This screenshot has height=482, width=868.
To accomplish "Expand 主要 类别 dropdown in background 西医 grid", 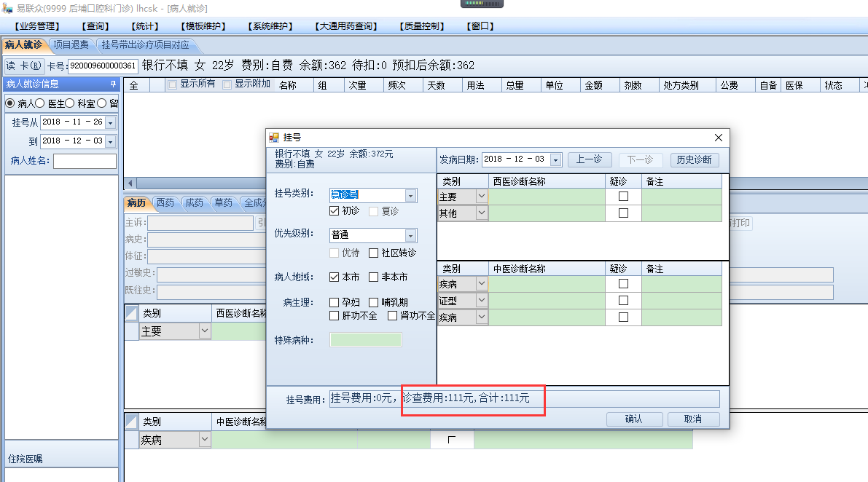I will click(205, 331).
